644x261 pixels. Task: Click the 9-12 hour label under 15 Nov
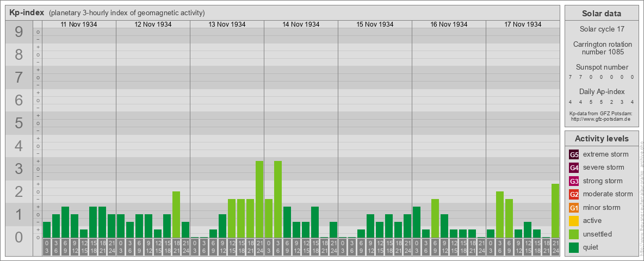tap(370, 247)
